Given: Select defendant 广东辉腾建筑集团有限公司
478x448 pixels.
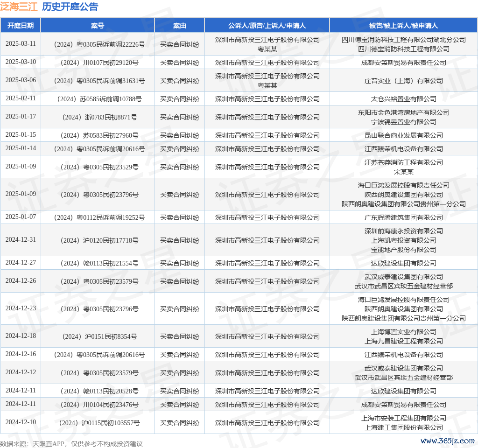Looking at the screenshot, I should coord(404,217).
